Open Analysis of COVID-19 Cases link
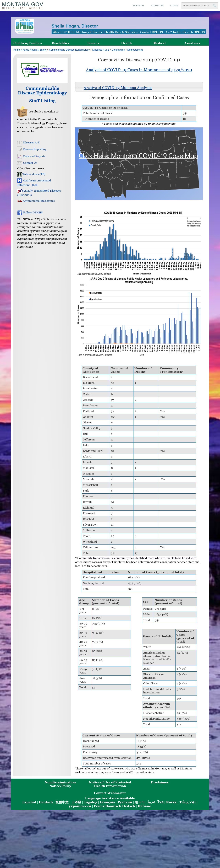The height and width of the screenshot is (868, 220). [139, 70]
